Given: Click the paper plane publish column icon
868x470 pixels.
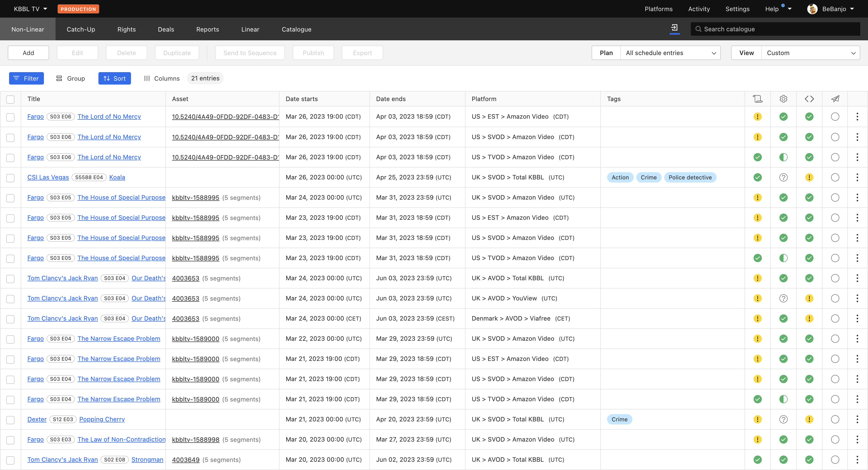Looking at the screenshot, I should [835, 99].
